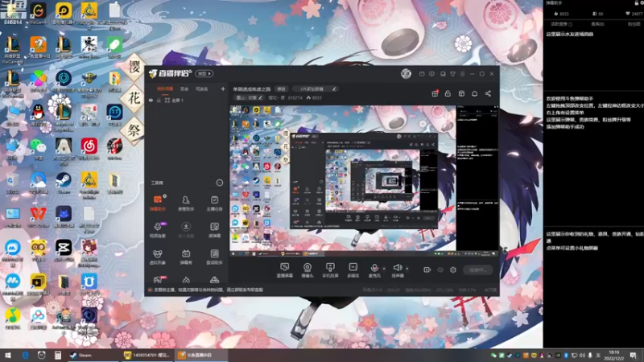Switch mode with pill beside logo
The height and width of the screenshot is (362, 644).
click(204, 74)
